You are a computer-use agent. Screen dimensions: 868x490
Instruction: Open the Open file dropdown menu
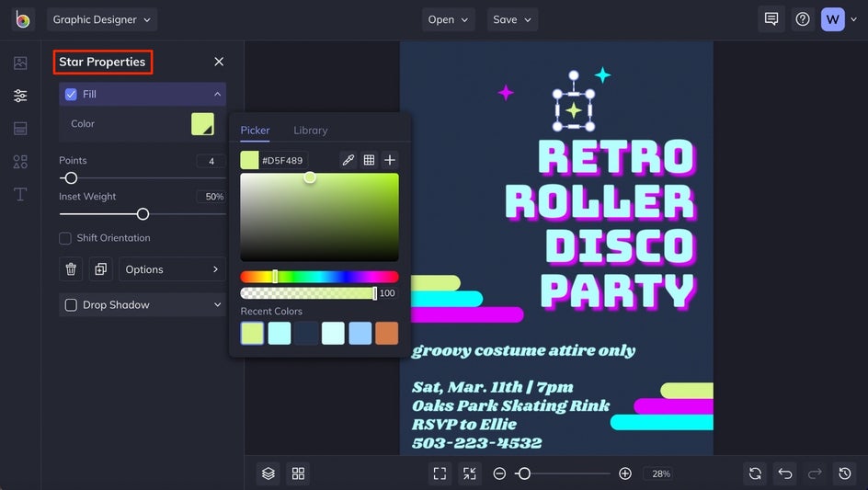448,19
